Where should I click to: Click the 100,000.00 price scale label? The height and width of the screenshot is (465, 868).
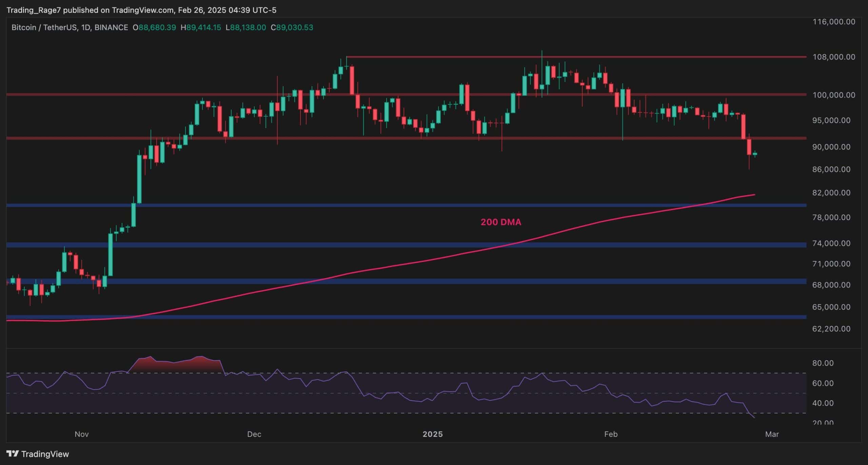(834, 95)
